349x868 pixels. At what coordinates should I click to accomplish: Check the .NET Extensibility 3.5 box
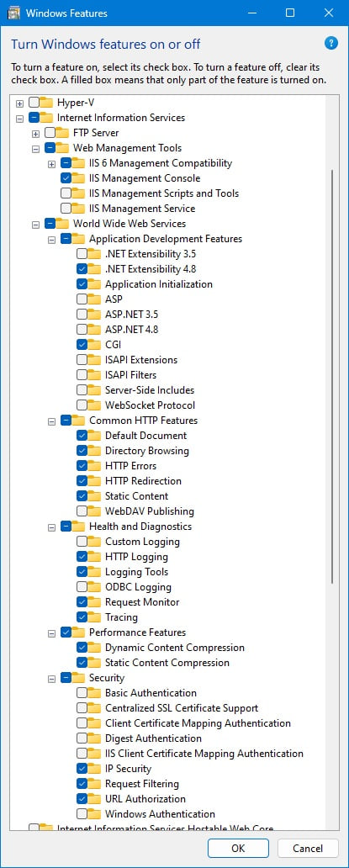tap(82, 254)
